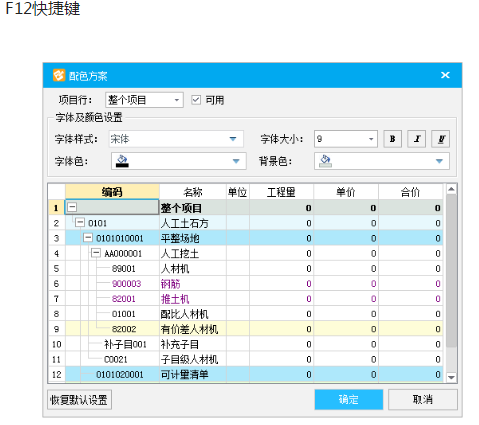Viewport: 479px width, 425px height.
Task: Click 恢复默认设置 button
Action: tap(79, 399)
